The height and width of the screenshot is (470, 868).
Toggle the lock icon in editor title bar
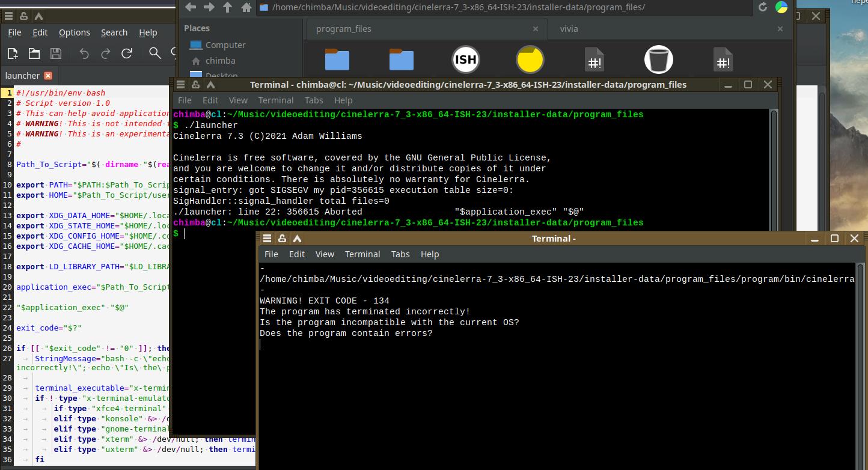23,16
